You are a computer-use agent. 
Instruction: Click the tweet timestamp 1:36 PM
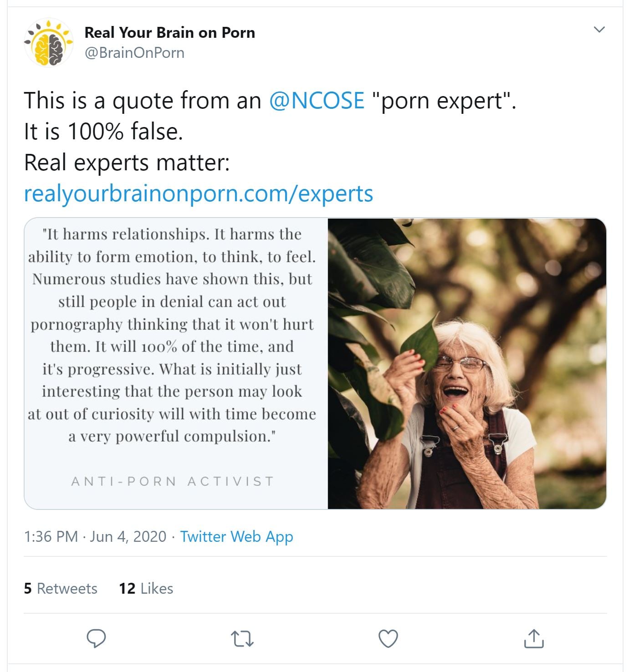click(51, 536)
